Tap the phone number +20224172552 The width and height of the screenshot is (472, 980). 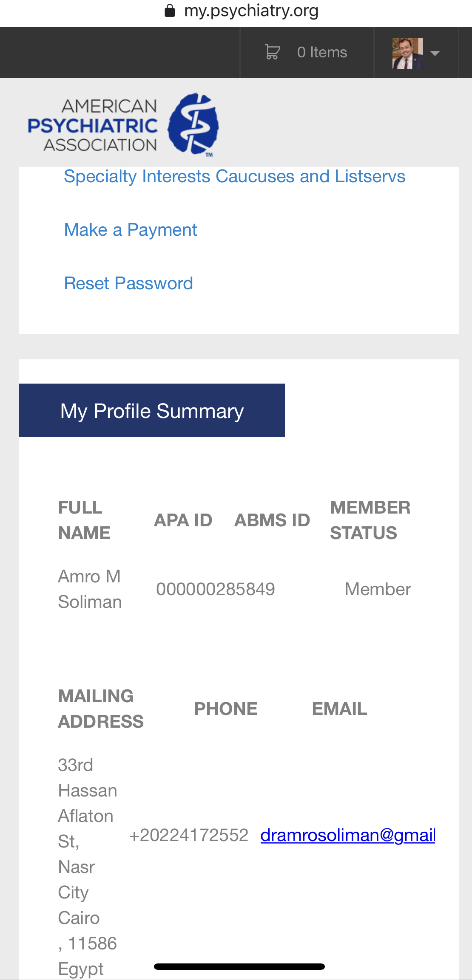coord(188,835)
